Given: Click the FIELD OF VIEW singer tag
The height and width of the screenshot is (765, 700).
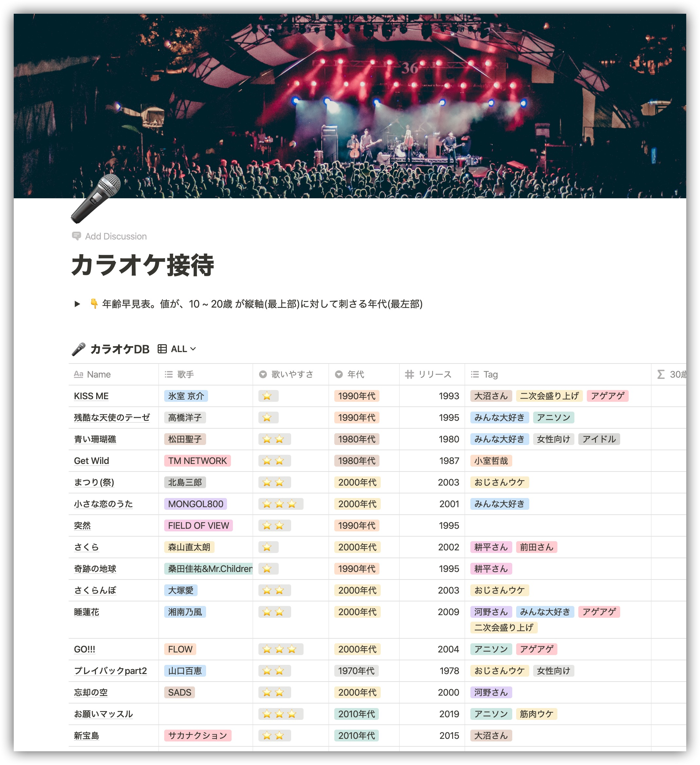Looking at the screenshot, I should coord(199,525).
